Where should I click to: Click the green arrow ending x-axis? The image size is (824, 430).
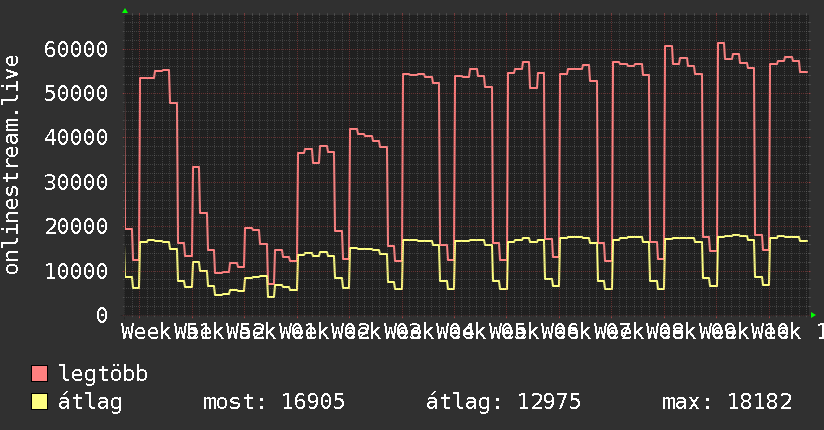coord(813,315)
